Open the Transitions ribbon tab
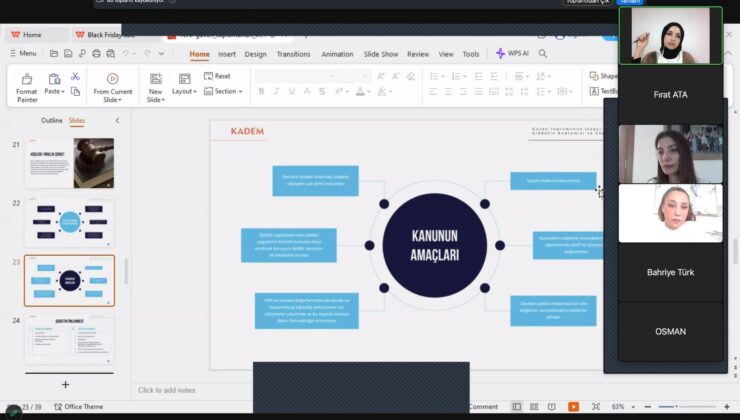This screenshot has width=740, height=420. click(x=293, y=54)
